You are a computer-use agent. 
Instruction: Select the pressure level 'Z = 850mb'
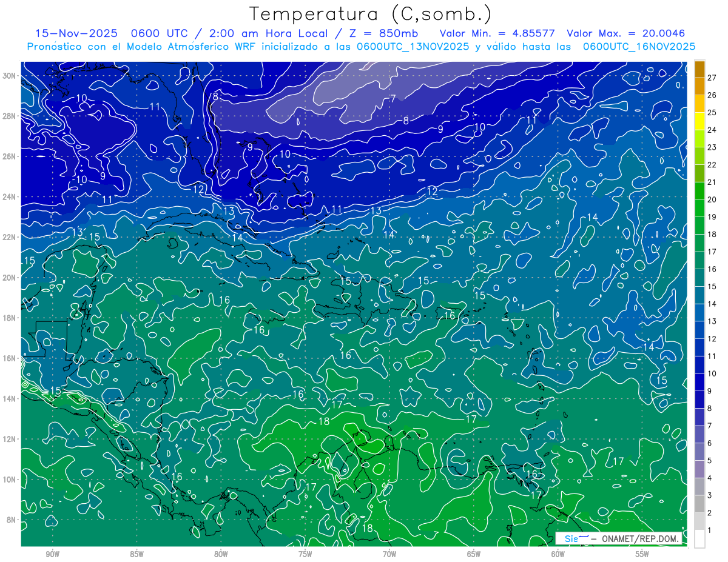(x=383, y=33)
